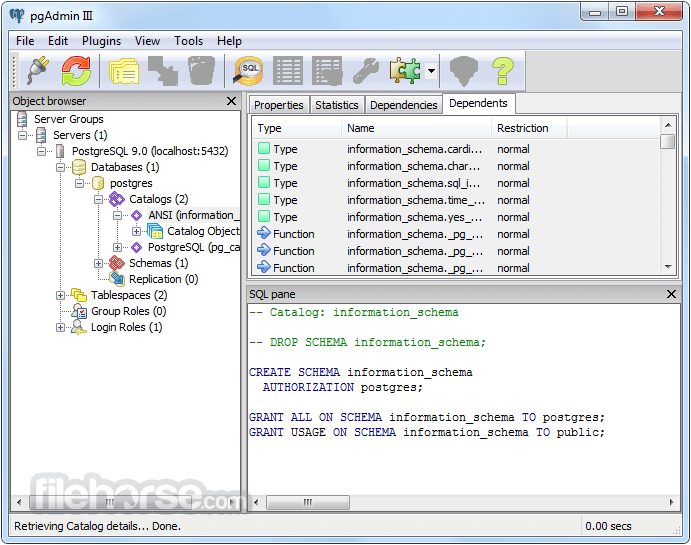Click the Drop object trash icon
Screen dimensions: 691x545
(x=201, y=71)
